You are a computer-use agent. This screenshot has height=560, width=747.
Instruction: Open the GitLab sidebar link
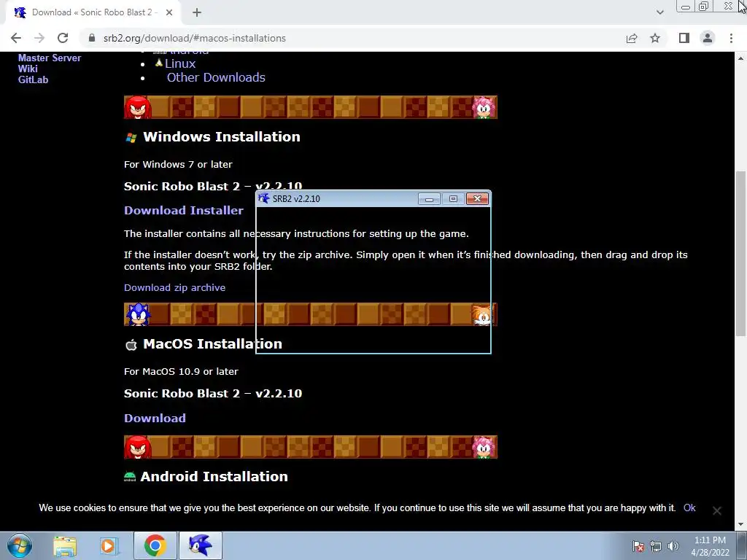[33, 79]
